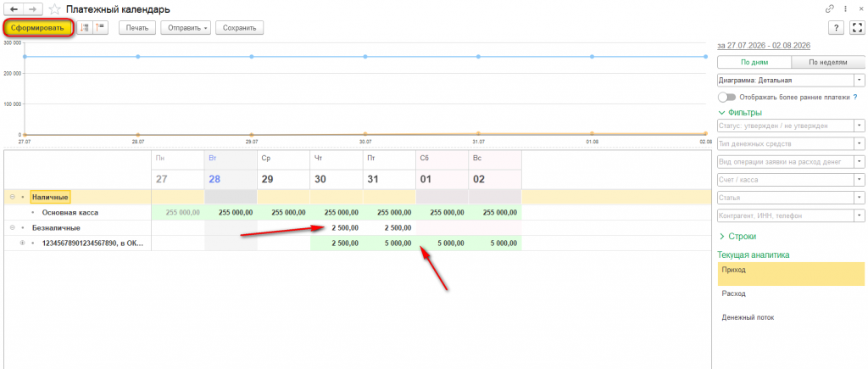
Task: Click the expand all groups icon
Action: (x=84, y=28)
